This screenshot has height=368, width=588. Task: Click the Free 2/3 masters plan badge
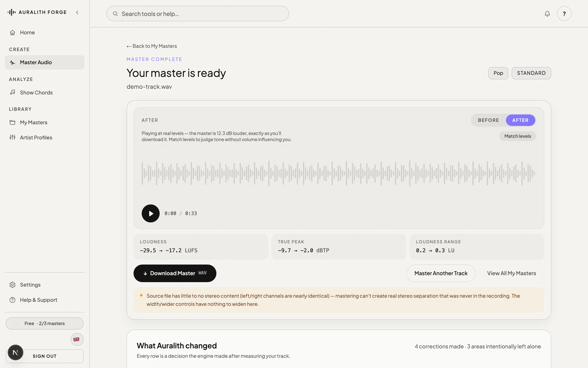(x=45, y=323)
